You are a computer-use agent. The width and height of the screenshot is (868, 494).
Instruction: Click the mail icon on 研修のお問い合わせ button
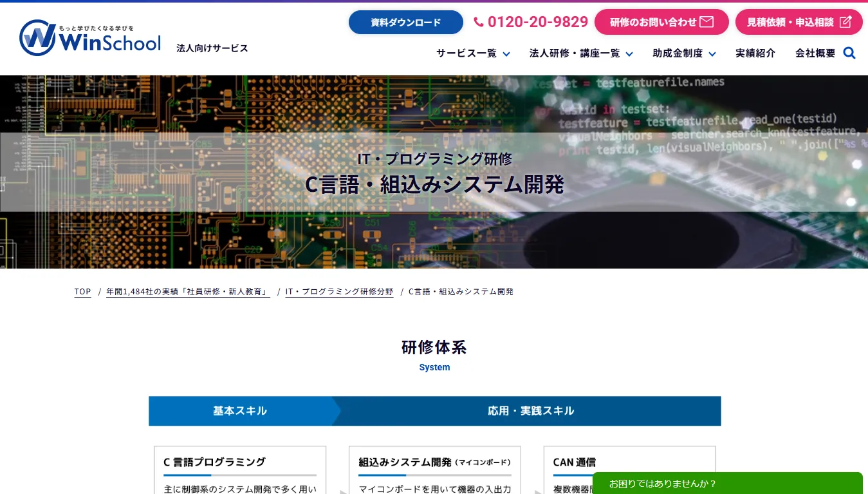706,21
